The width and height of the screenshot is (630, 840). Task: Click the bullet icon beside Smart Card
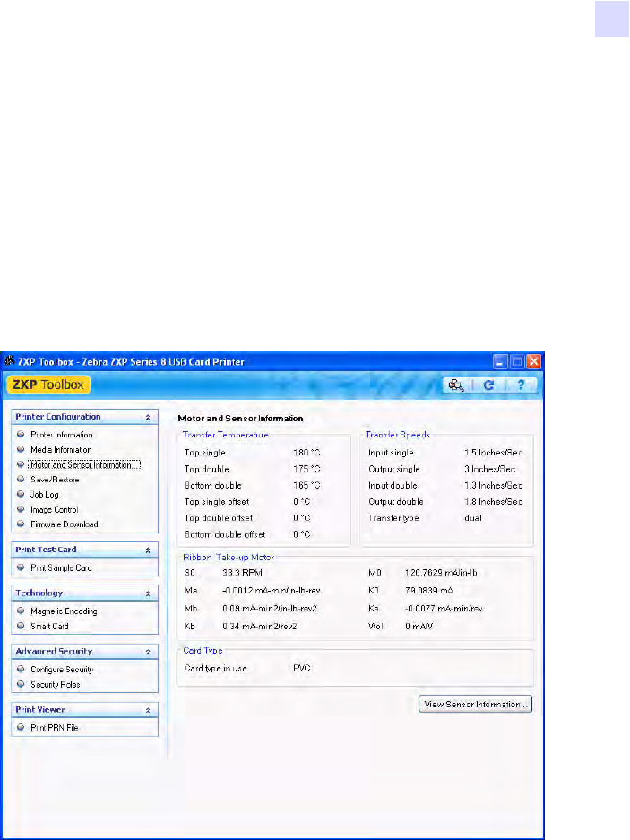(21, 626)
